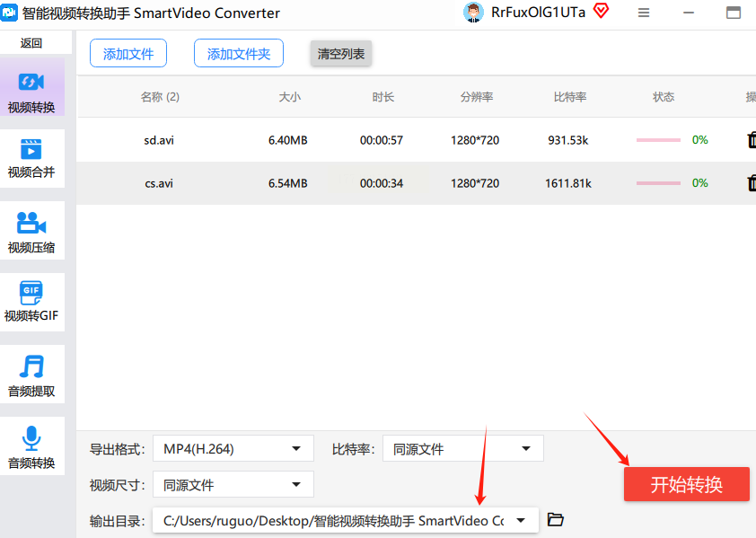Click the 返回 back button
The image size is (756, 538).
tap(31, 43)
